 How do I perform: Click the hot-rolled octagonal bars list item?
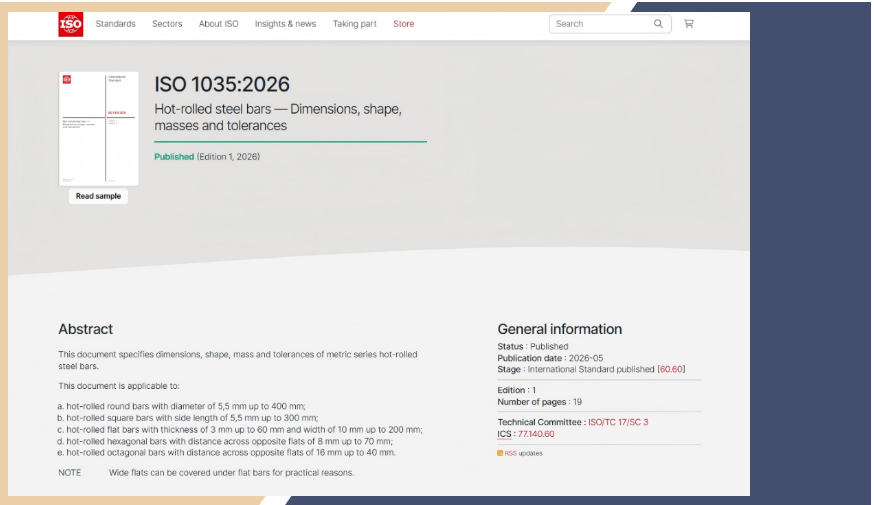pyautogui.click(x=227, y=453)
